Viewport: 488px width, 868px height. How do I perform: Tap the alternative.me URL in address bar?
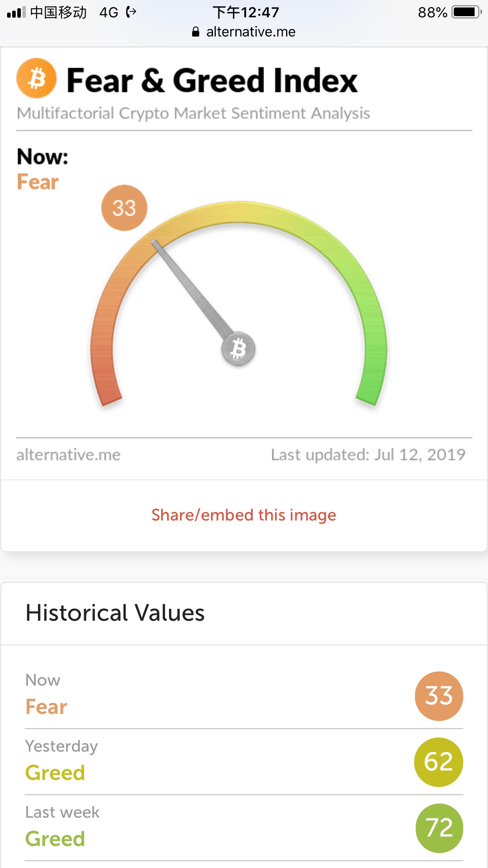pyautogui.click(x=251, y=32)
